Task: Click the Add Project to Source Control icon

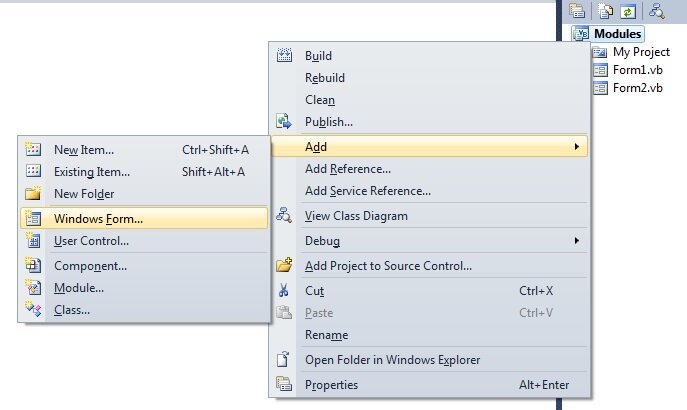Action: click(x=284, y=266)
